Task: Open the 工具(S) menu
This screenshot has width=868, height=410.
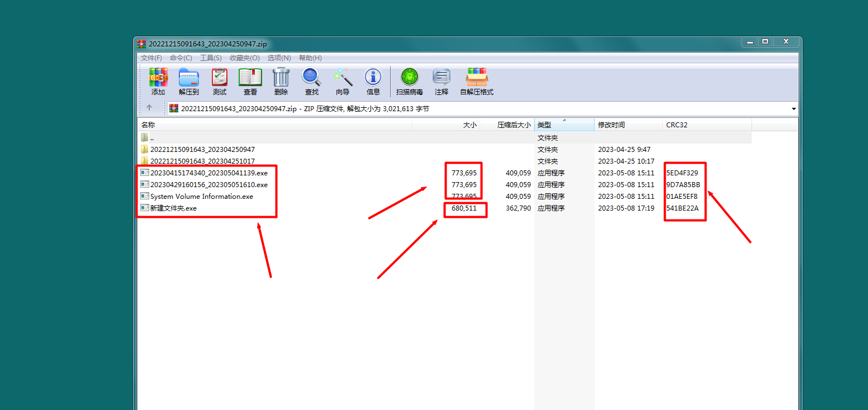Action: [x=211, y=58]
